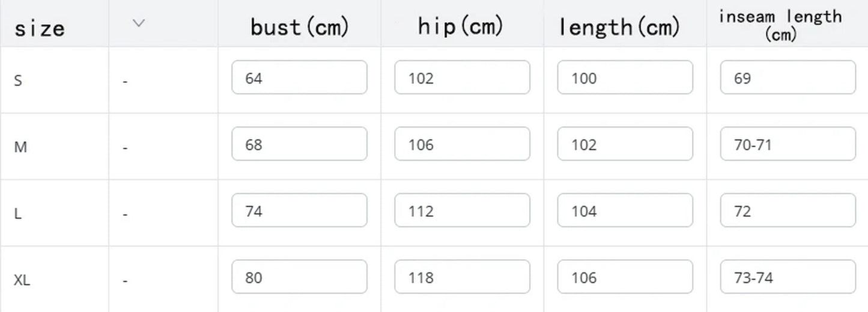Click the size S bust field showing 64
This screenshot has width=868, height=312.
[x=299, y=78]
